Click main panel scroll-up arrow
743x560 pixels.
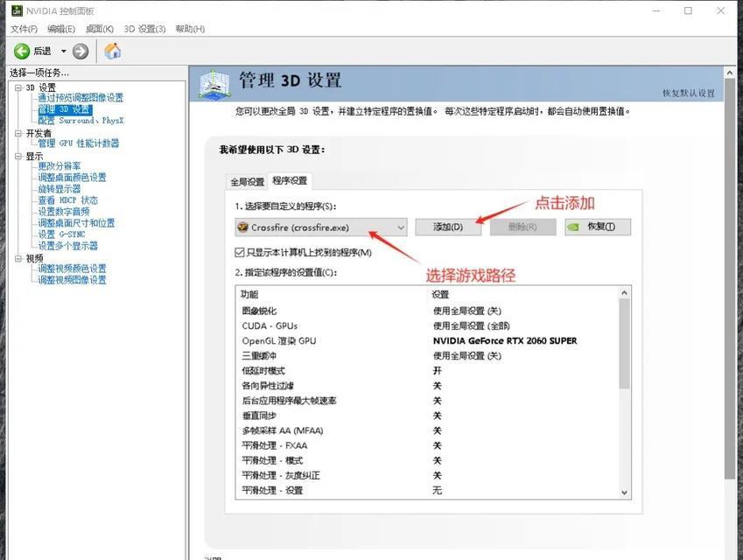730,73
